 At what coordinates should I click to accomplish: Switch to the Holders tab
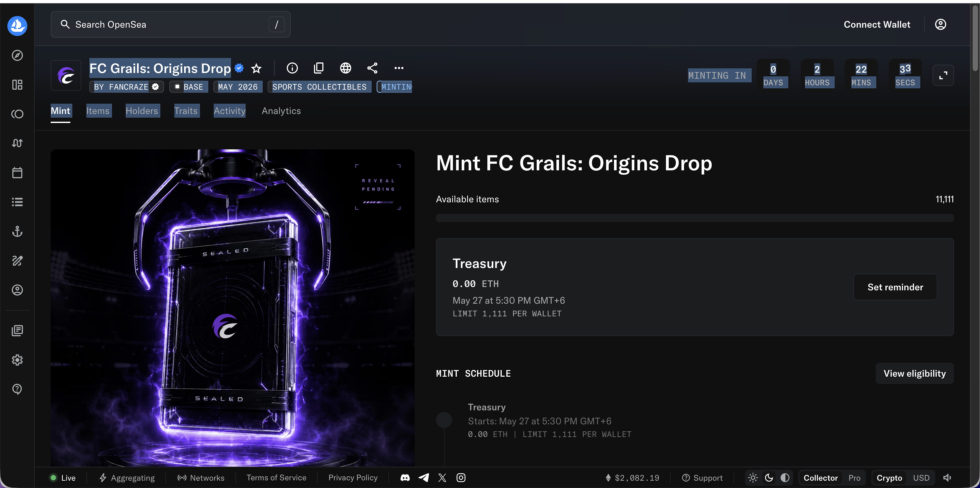pyautogui.click(x=142, y=111)
